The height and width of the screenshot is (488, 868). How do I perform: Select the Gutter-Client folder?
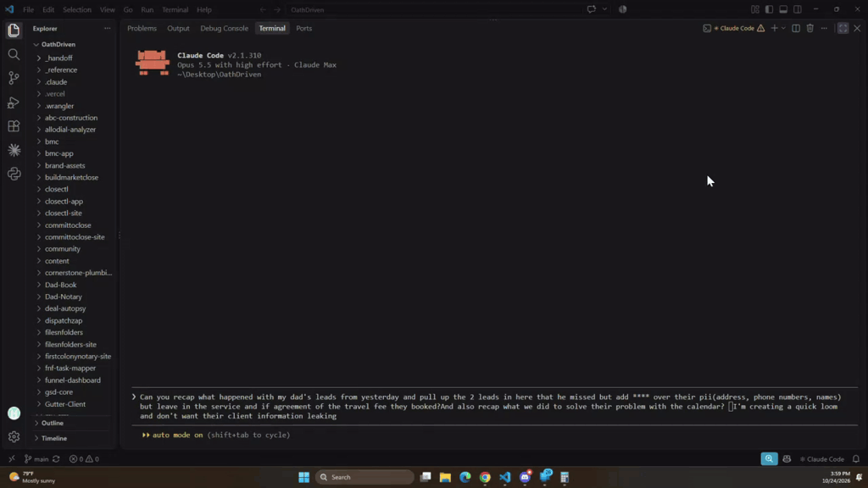pos(65,404)
